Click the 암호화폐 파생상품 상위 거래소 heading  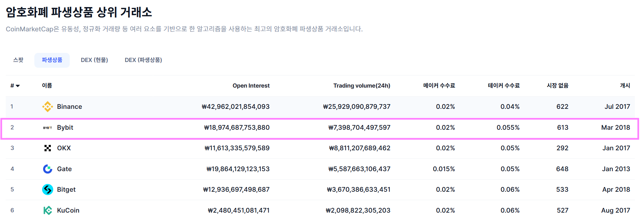tap(79, 12)
